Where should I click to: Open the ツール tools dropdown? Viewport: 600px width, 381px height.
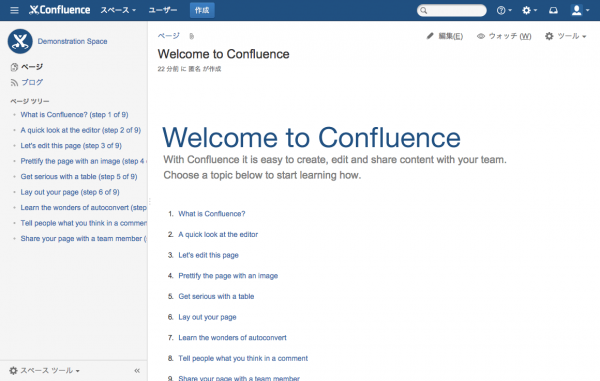click(566, 36)
